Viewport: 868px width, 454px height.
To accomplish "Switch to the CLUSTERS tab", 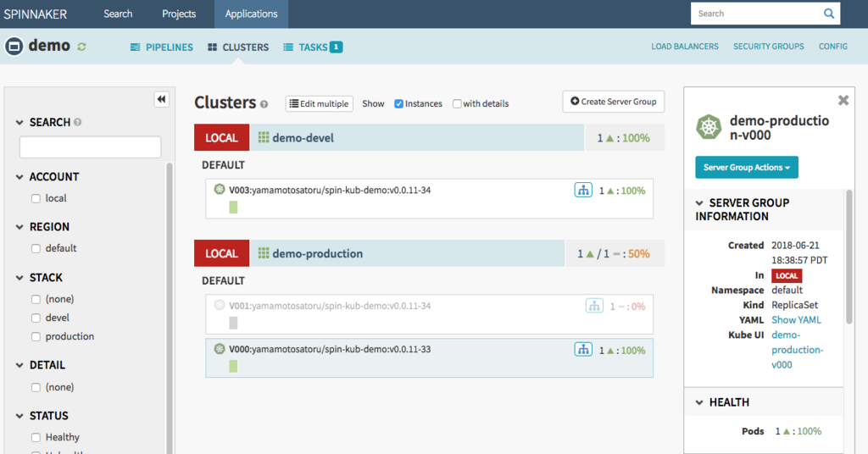I will (238, 47).
